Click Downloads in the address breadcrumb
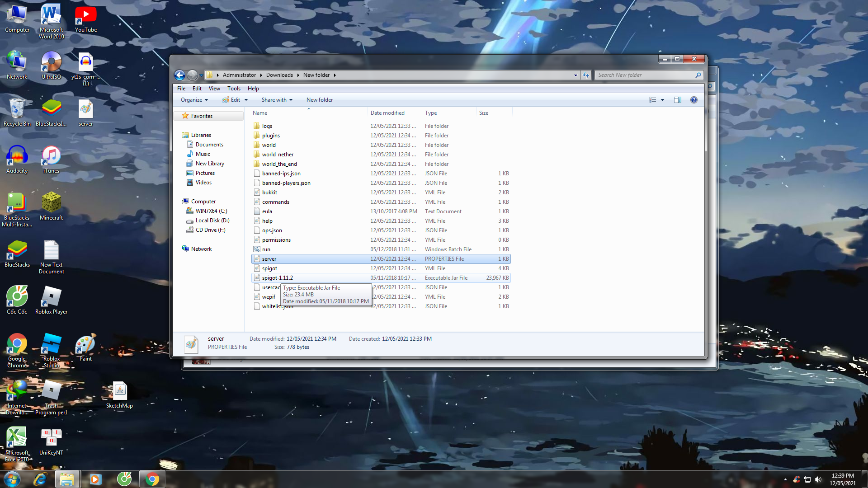This screenshot has width=868, height=488. tap(279, 75)
